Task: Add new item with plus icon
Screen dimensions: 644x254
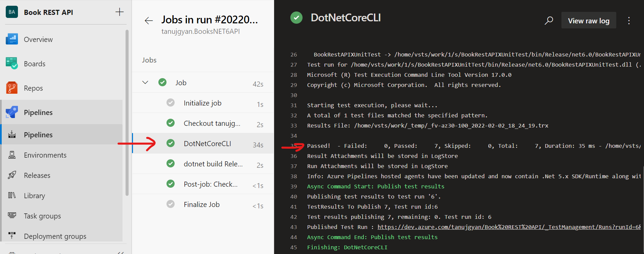Action: tap(119, 12)
